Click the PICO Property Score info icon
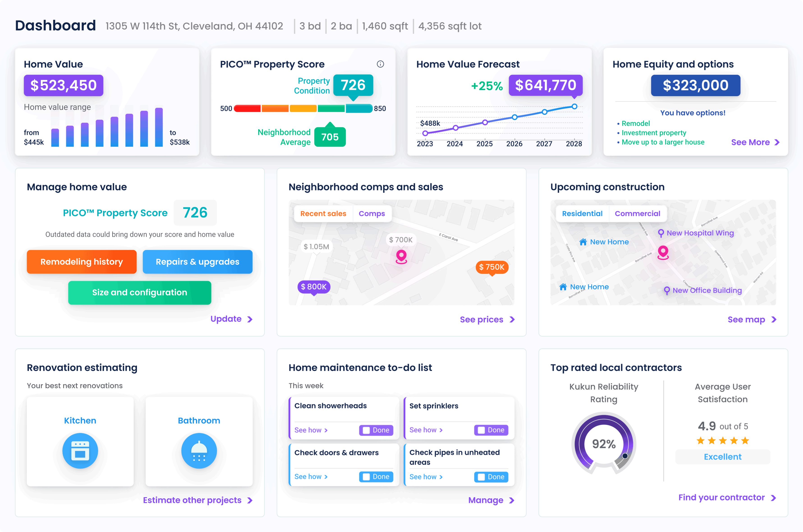 (380, 64)
